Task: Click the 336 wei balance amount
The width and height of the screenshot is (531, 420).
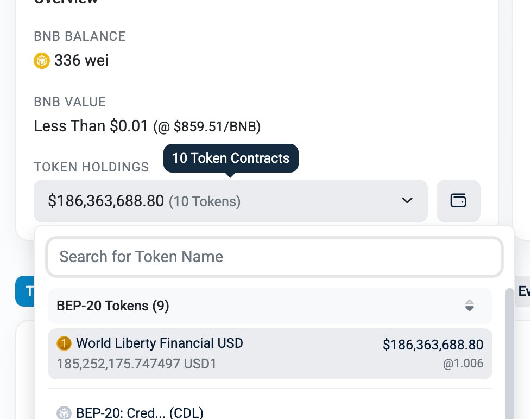Action: click(x=81, y=61)
